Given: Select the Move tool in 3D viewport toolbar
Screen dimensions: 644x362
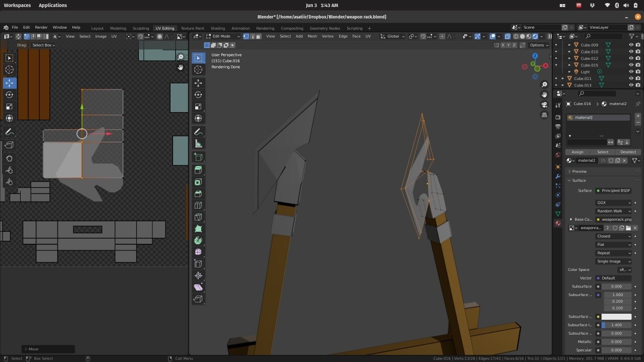Looking at the screenshot, I should 198,83.
